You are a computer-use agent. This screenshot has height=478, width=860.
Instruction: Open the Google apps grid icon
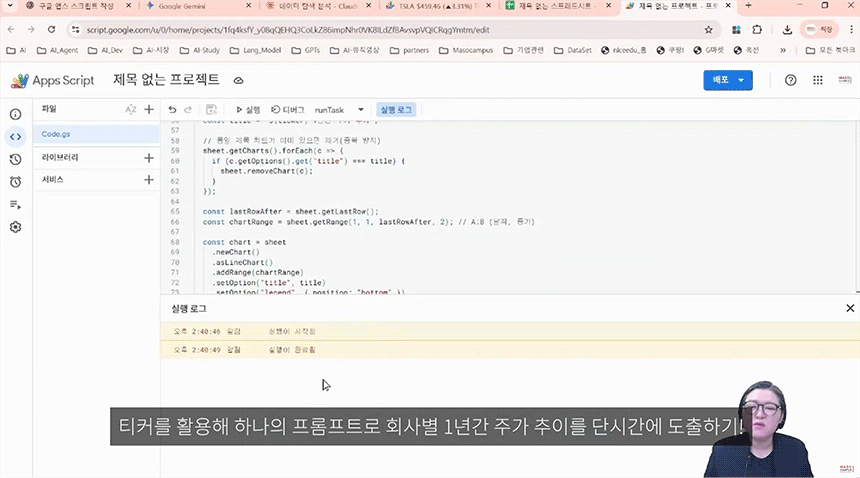point(818,80)
